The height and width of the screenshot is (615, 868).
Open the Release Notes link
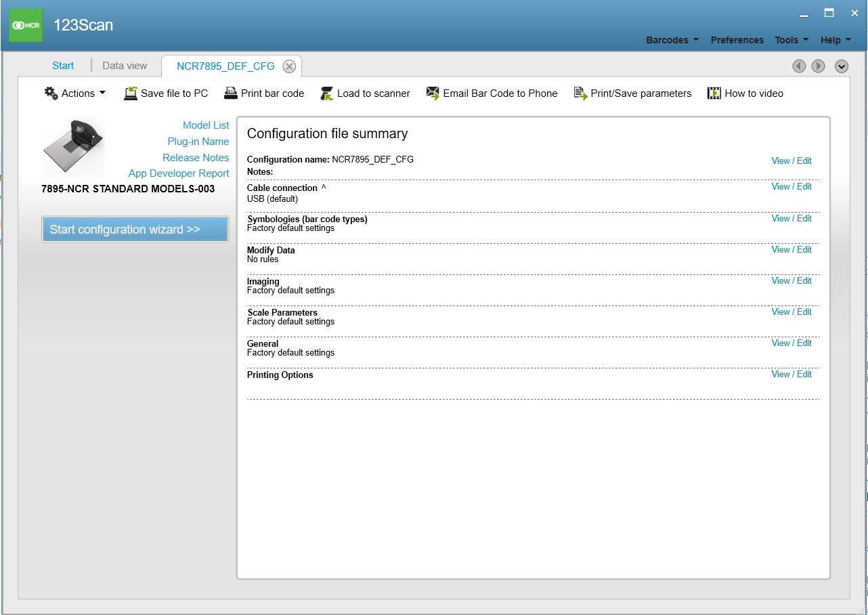click(x=196, y=158)
